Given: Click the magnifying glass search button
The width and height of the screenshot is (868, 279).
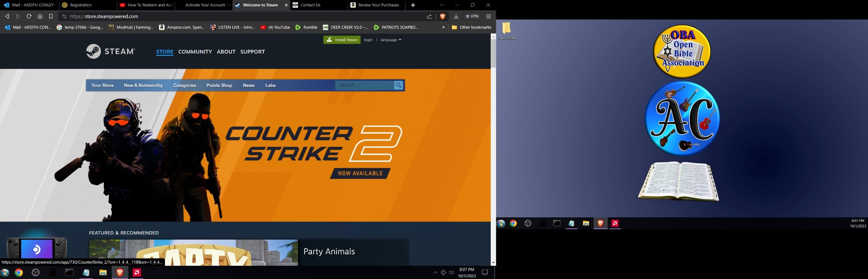Looking at the screenshot, I should (x=399, y=85).
